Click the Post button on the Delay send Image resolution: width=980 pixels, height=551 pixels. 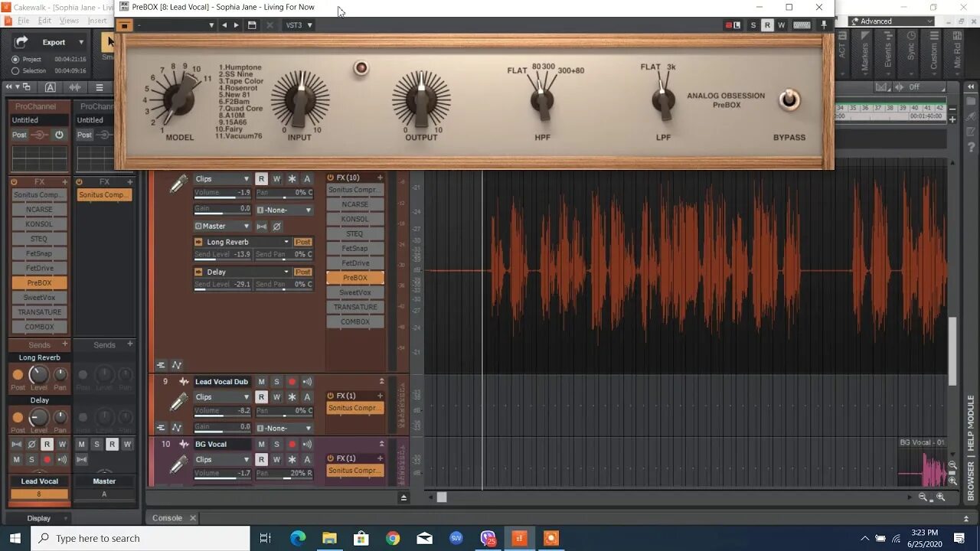tap(303, 272)
